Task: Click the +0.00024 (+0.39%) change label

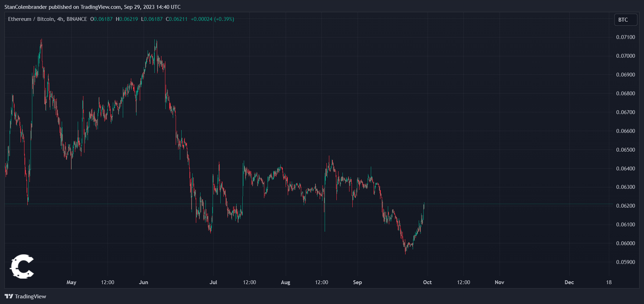Action: [x=213, y=19]
